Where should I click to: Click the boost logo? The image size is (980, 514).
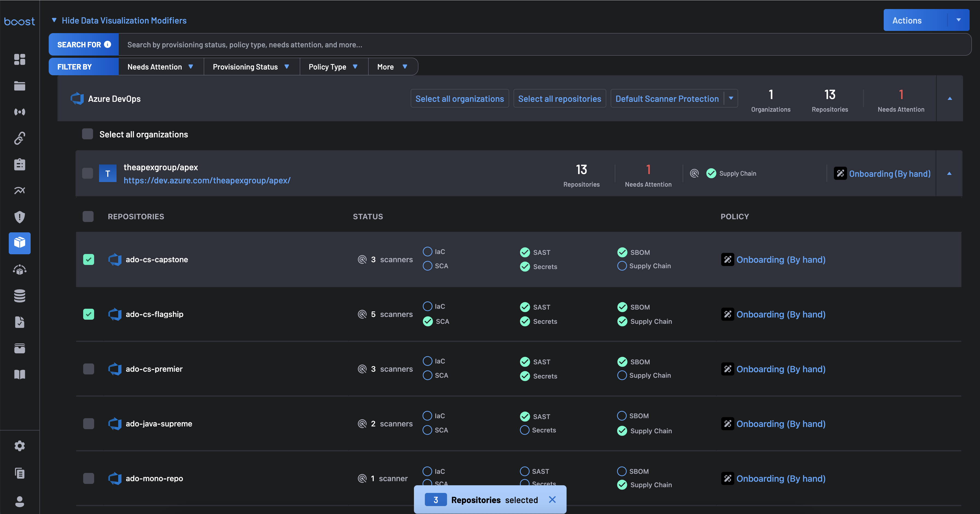click(19, 22)
